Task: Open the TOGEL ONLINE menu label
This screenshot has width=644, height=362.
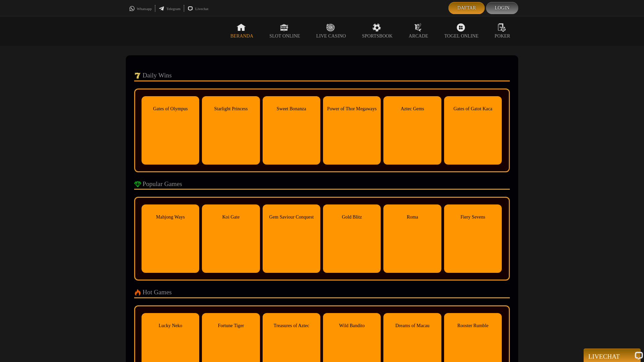Action: point(461,36)
